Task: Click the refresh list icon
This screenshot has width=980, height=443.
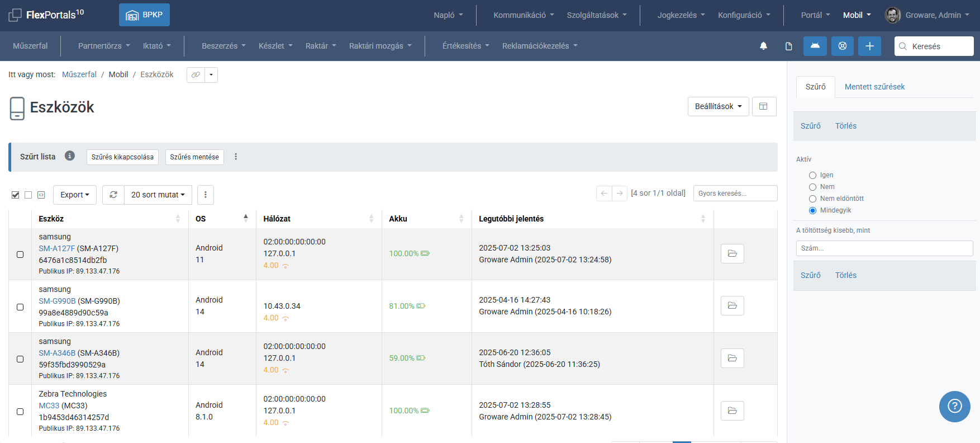Action: tap(113, 195)
